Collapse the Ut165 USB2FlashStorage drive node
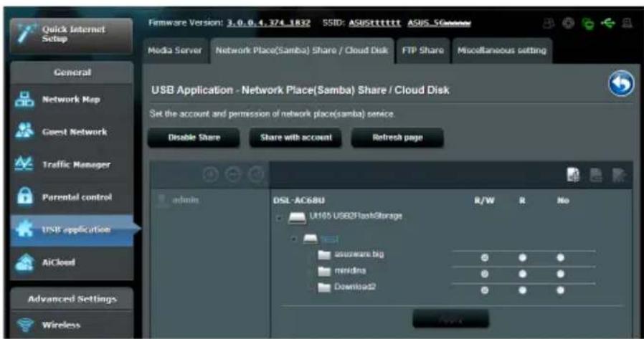644x339 pixels. pyautogui.click(x=279, y=218)
